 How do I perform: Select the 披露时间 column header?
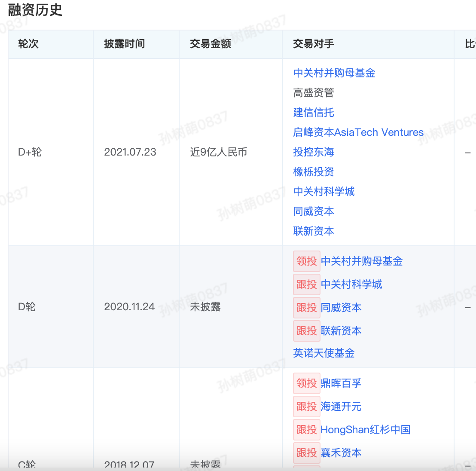tap(124, 44)
